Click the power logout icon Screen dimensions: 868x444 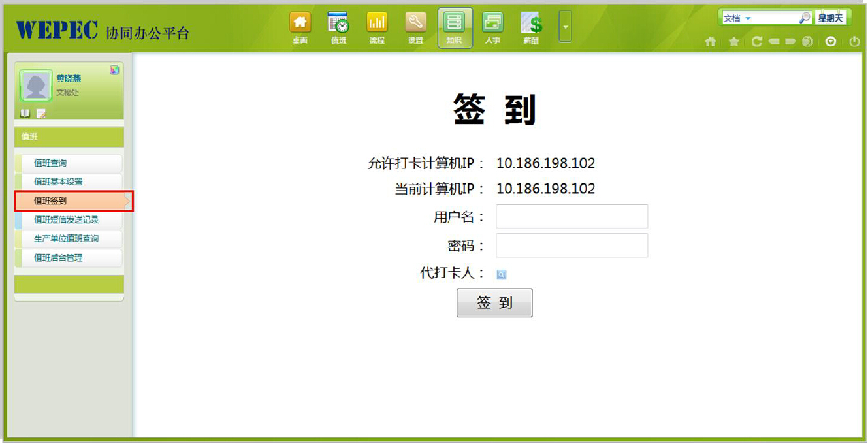[x=854, y=42]
